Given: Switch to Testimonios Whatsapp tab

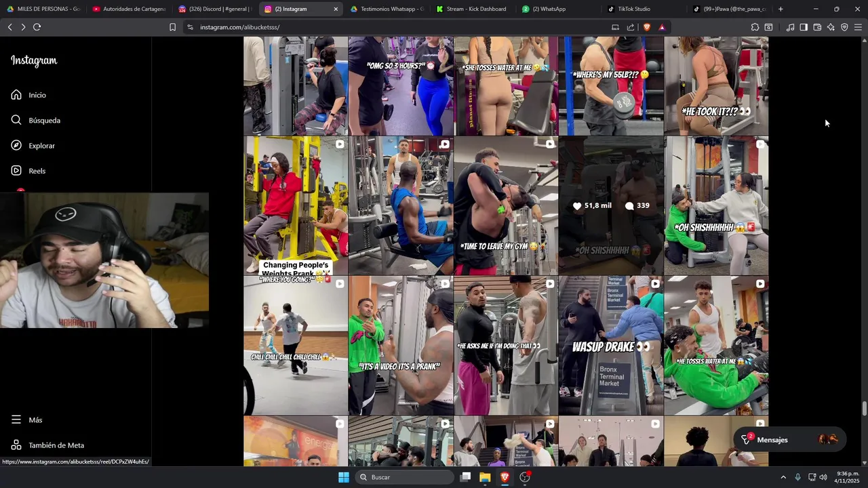Looking at the screenshot, I should (x=387, y=9).
